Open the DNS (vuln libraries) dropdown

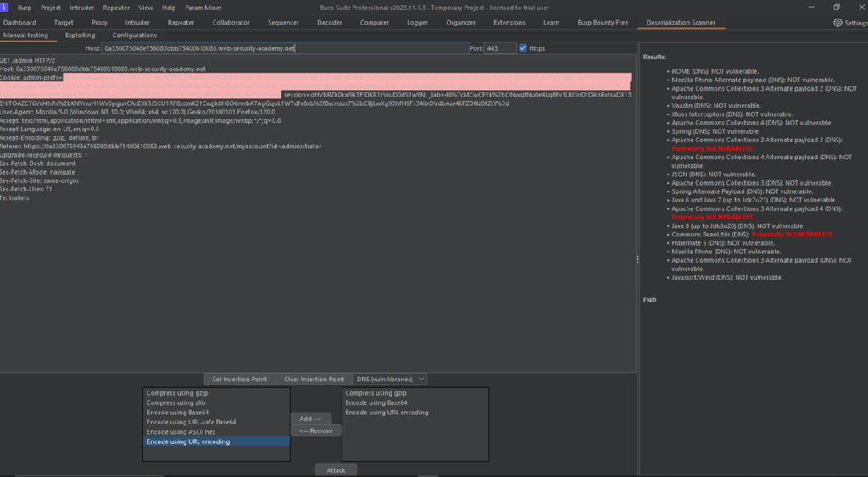pyautogui.click(x=390, y=379)
